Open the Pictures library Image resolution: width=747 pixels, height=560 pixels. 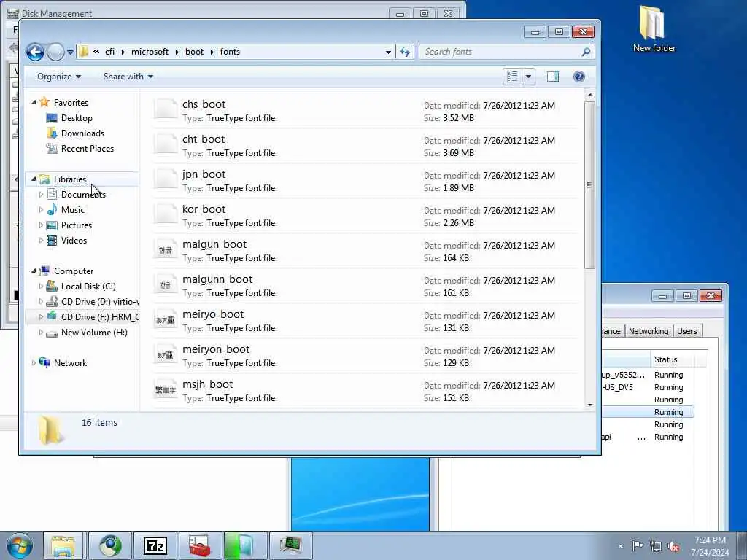pyautogui.click(x=76, y=225)
